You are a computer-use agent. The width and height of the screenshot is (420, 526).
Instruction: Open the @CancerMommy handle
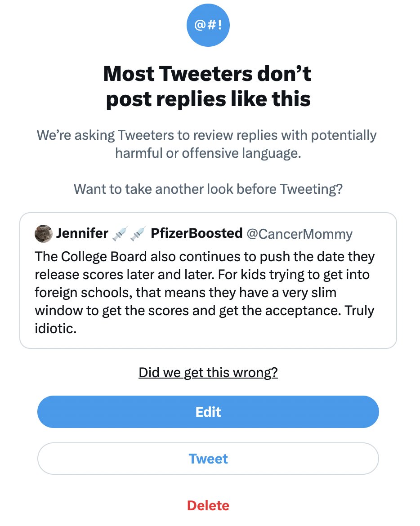(299, 234)
